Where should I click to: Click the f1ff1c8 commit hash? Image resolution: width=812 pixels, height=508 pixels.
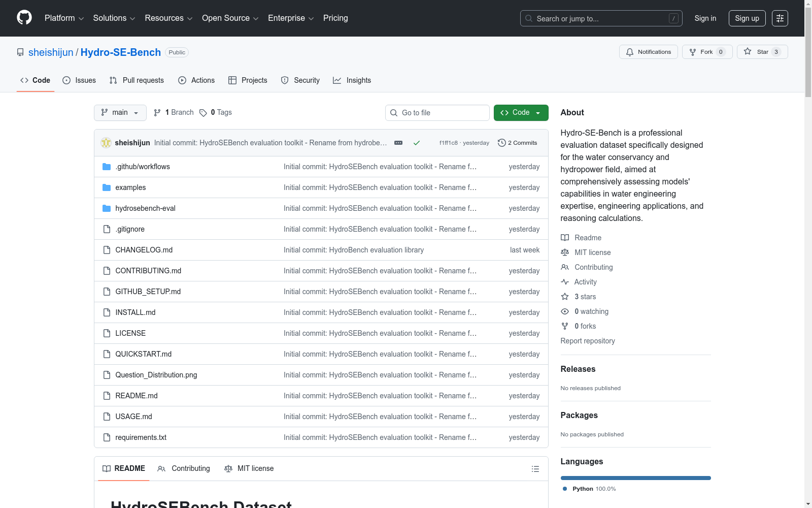coord(449,143)
